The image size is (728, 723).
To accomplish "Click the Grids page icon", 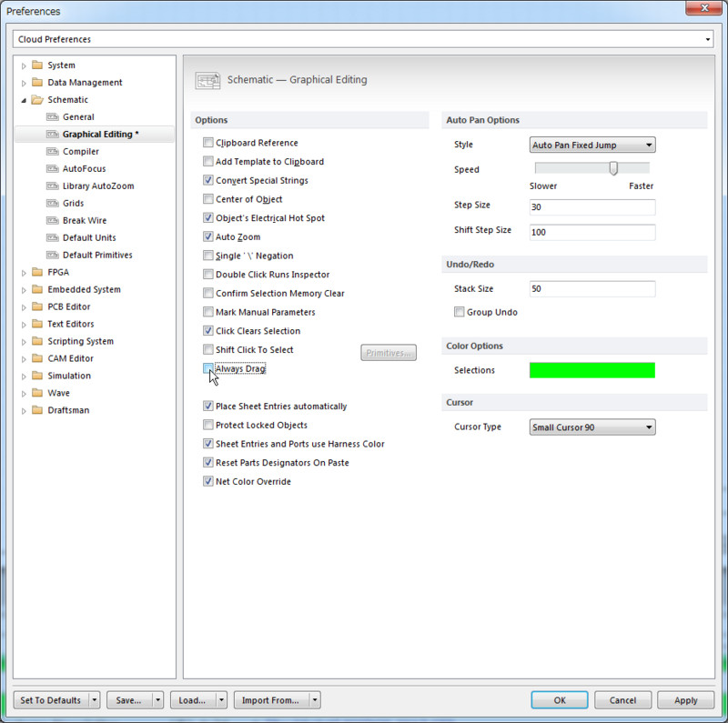I will (53, 203).
